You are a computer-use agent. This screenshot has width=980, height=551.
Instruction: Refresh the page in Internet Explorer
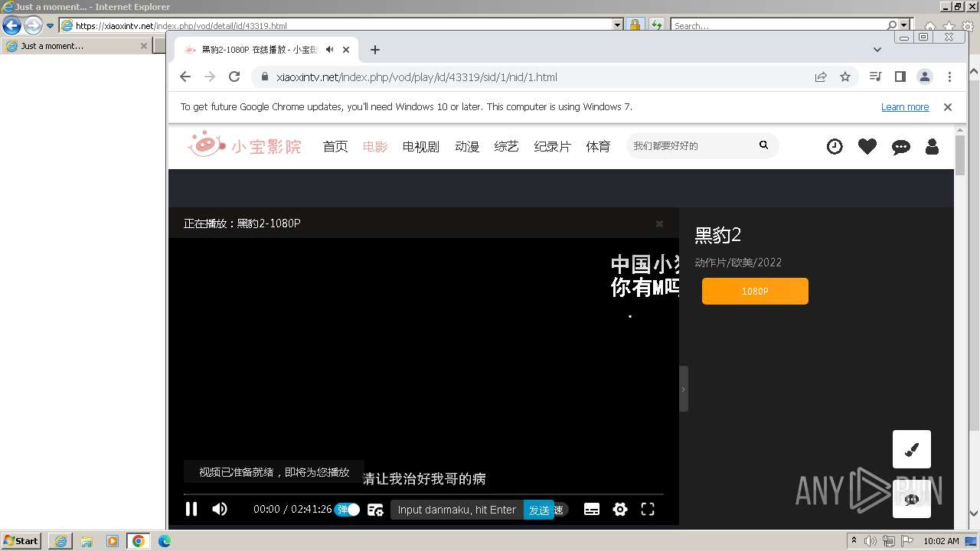[x=656, y=25]
